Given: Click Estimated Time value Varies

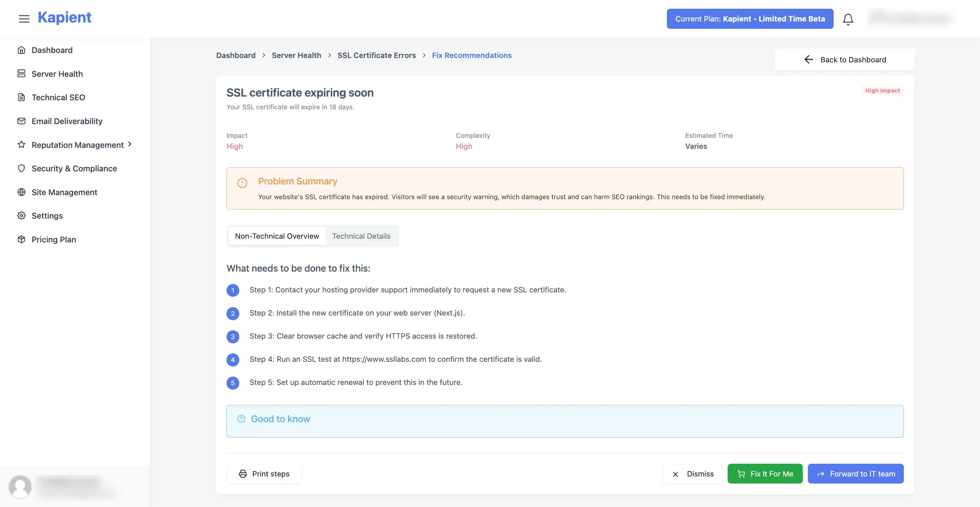Looking at the screenshot, I should (x=696, y=146).
